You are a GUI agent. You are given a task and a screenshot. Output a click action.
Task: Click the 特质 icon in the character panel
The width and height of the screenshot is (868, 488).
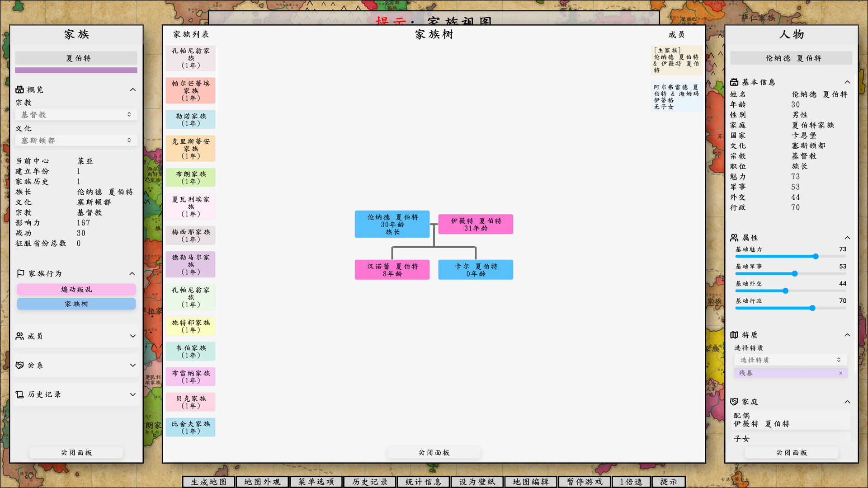[x=734, y=335]
